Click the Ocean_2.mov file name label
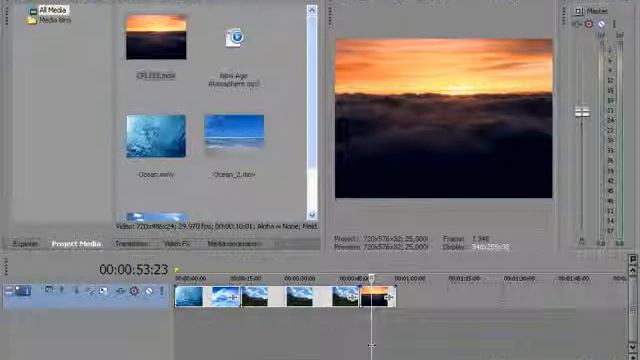 pos(234,174)
